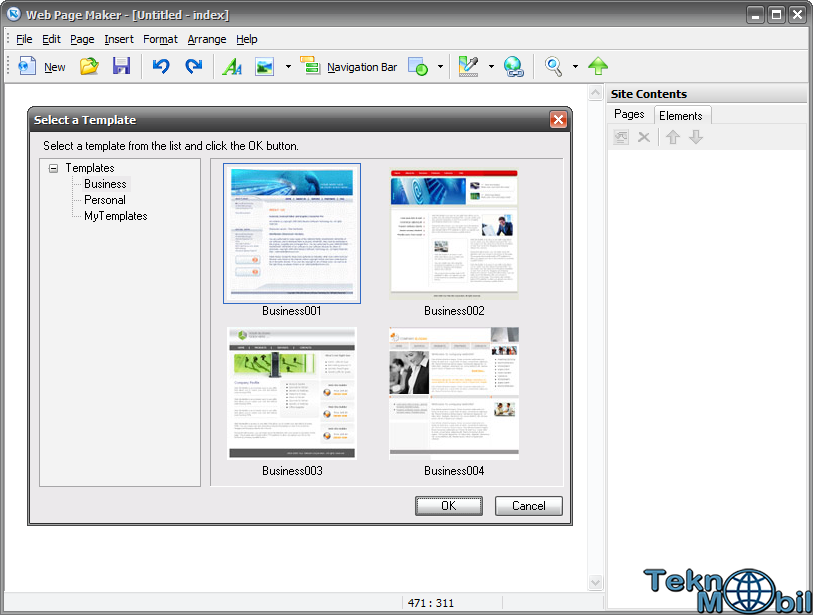813x615 pixels.
Task: Open the File menu
Action: 24,39
